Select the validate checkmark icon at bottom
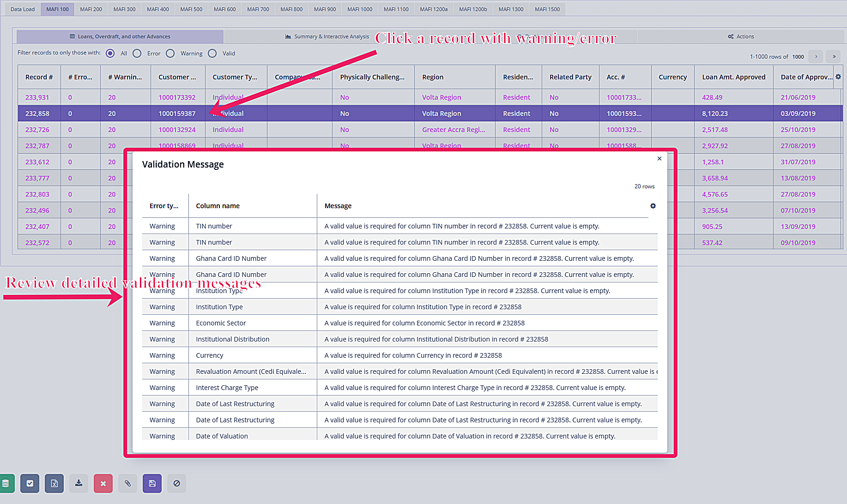 point(30,483)
